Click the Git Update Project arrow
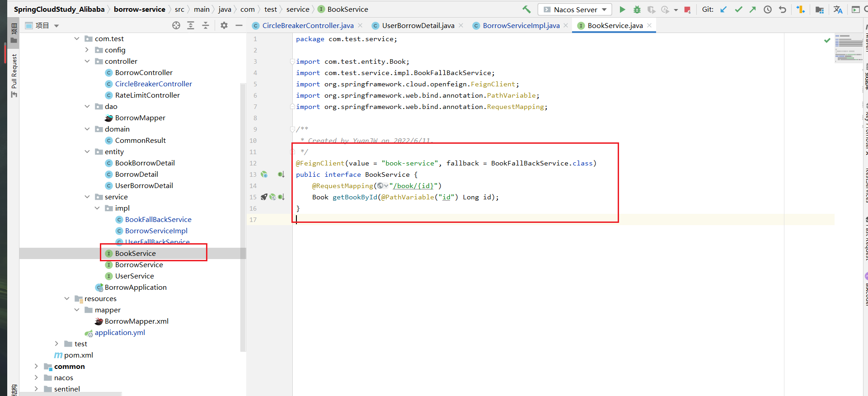The image size is (868, 396). click(x=723, y=9)
